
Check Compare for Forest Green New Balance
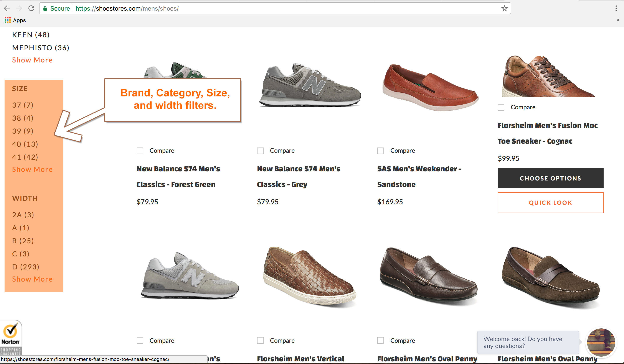point(140,151)
